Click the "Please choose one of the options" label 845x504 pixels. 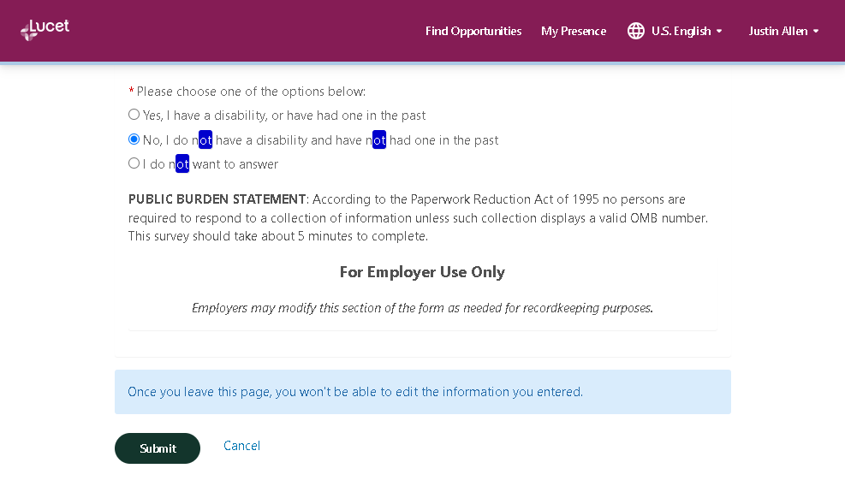coord(251,92)
